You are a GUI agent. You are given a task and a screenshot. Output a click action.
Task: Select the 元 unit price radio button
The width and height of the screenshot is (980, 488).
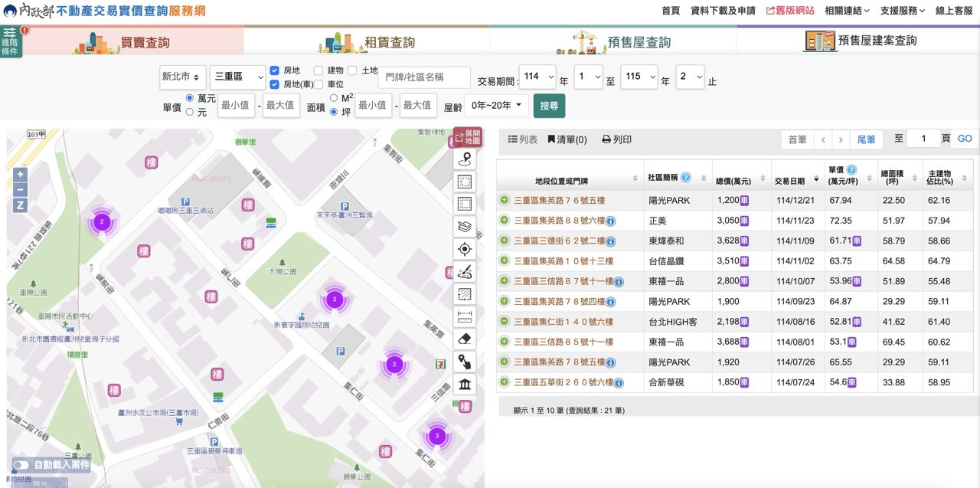point(190,113)
